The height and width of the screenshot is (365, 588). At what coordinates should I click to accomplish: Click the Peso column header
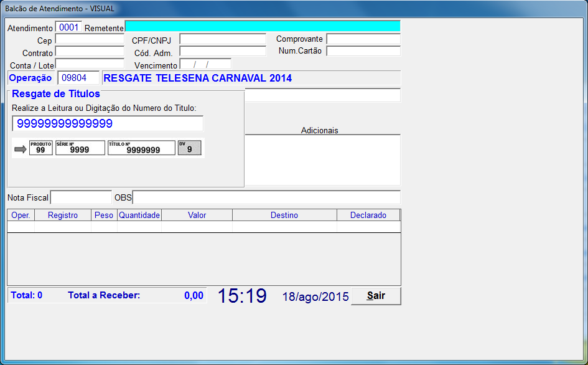(104, 215)
